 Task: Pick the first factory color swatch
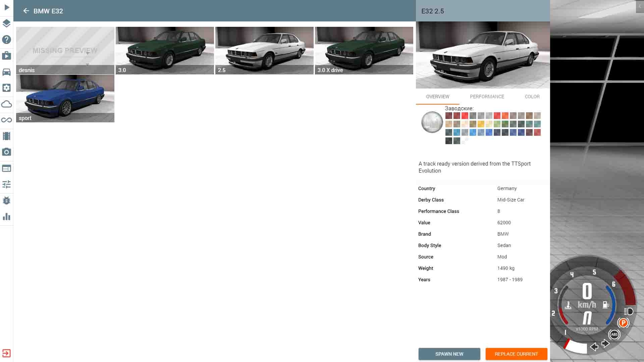(x=449, y=116)
